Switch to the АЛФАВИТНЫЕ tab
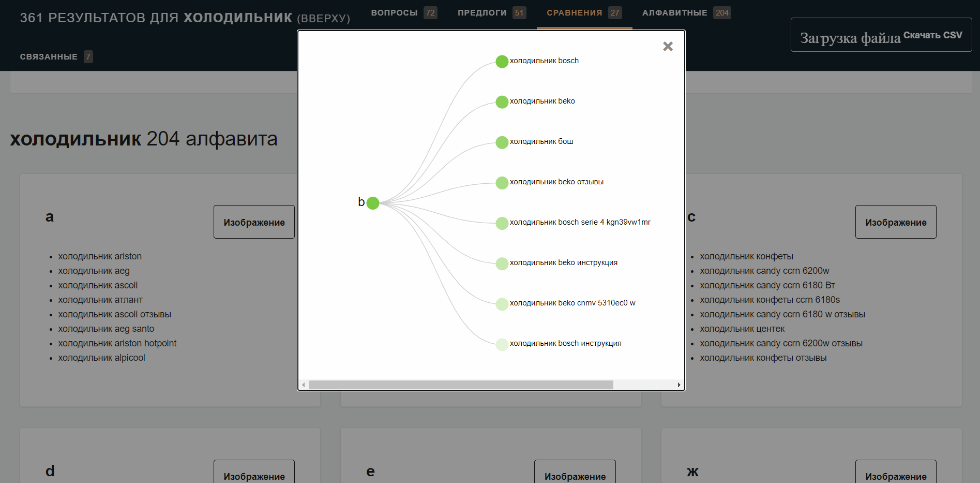 point(686,13)
